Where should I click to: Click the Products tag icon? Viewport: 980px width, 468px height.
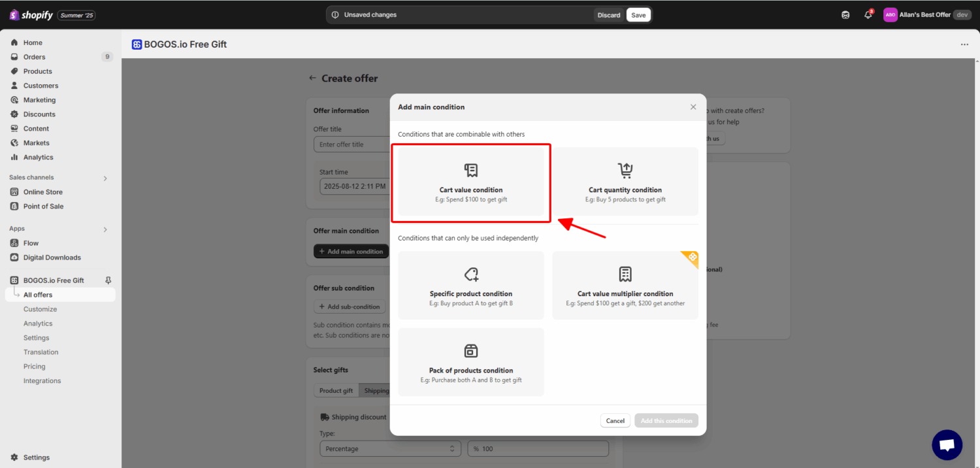[x=14, y=71]
